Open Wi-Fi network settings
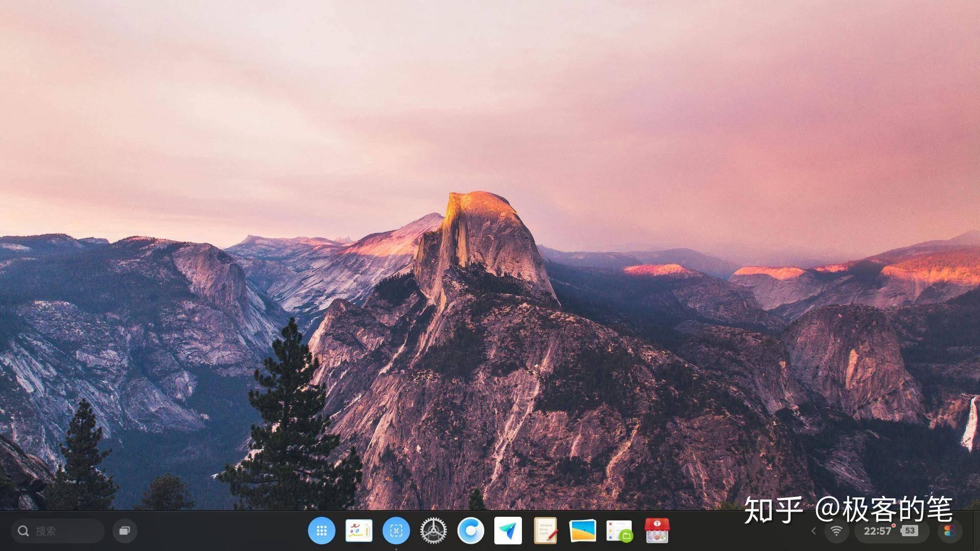980x551 pixels. tap(836, 531)
